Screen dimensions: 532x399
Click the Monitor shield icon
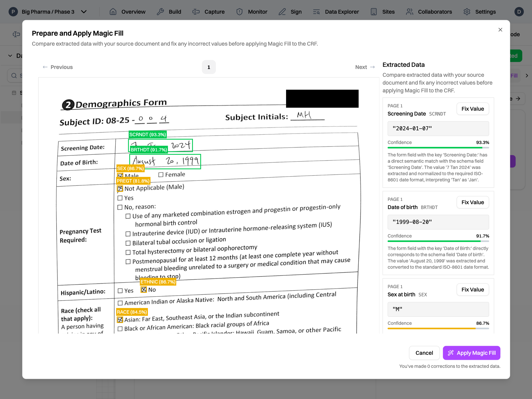click(x=239, y=11)
